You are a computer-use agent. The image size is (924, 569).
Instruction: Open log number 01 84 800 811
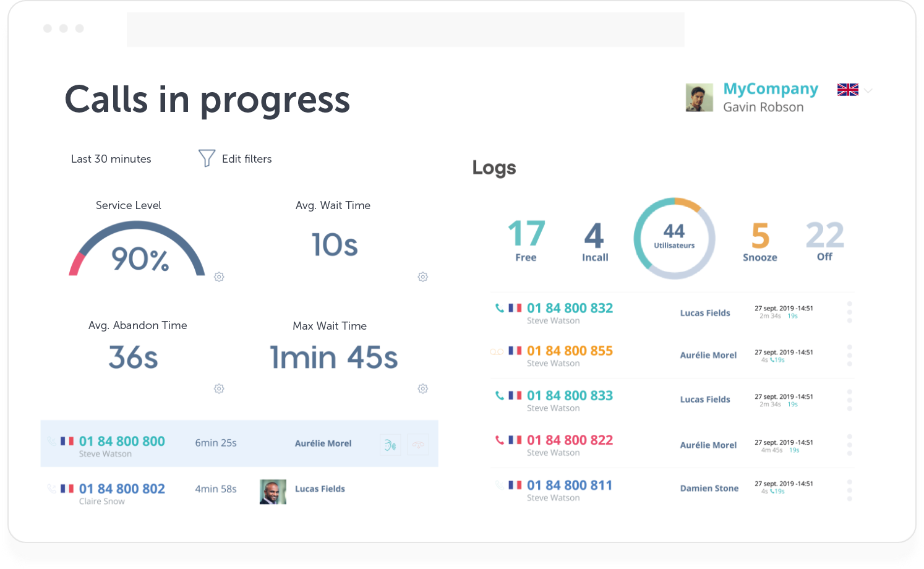pos(570,486)
